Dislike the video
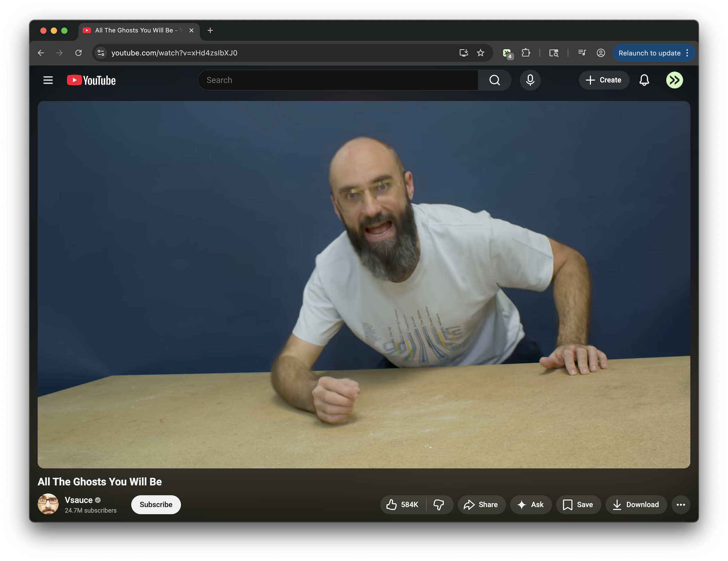The image size is (728, 561). tap(439, 504)
